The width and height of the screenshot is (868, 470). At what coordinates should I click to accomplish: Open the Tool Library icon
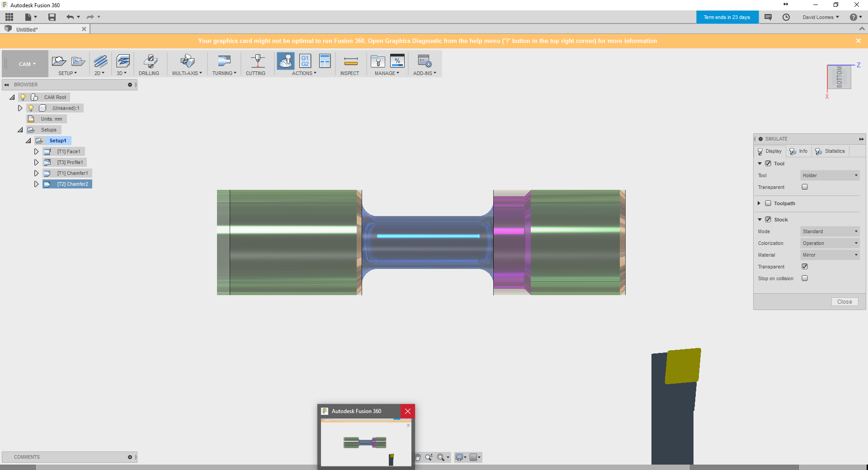point(377,61)
